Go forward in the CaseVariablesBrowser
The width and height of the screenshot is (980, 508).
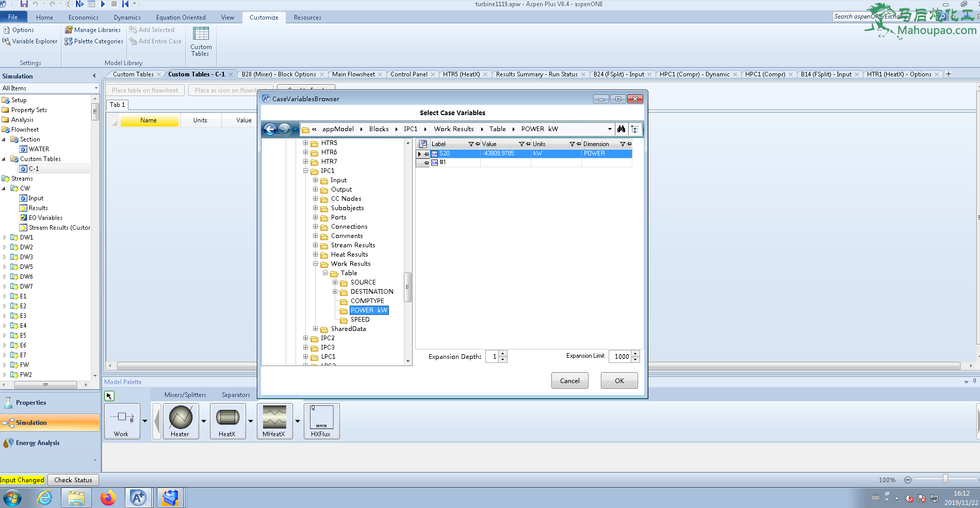point(284,129)
